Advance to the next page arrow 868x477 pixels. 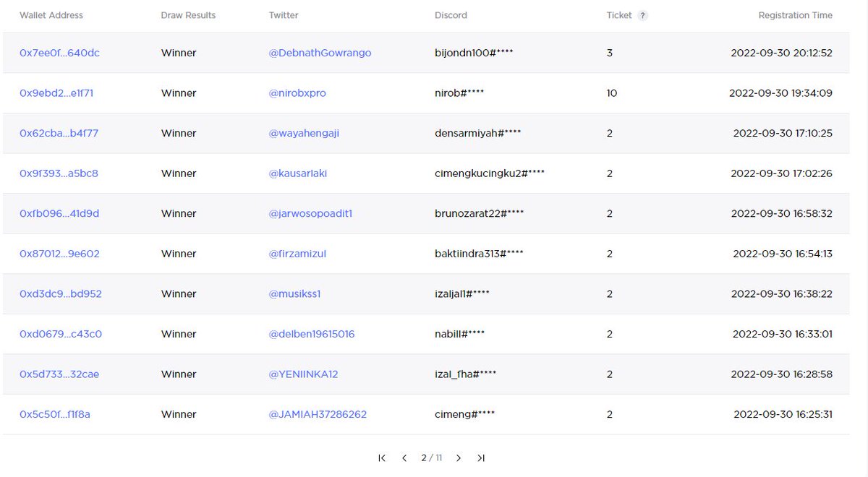tap(459, 457)
